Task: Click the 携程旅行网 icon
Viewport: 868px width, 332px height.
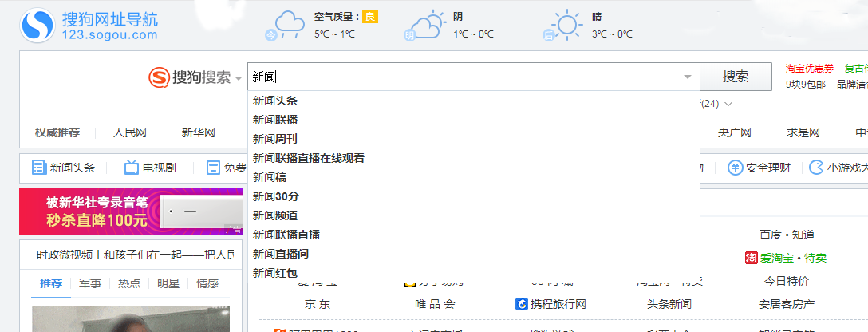Action: coord(522,304)
